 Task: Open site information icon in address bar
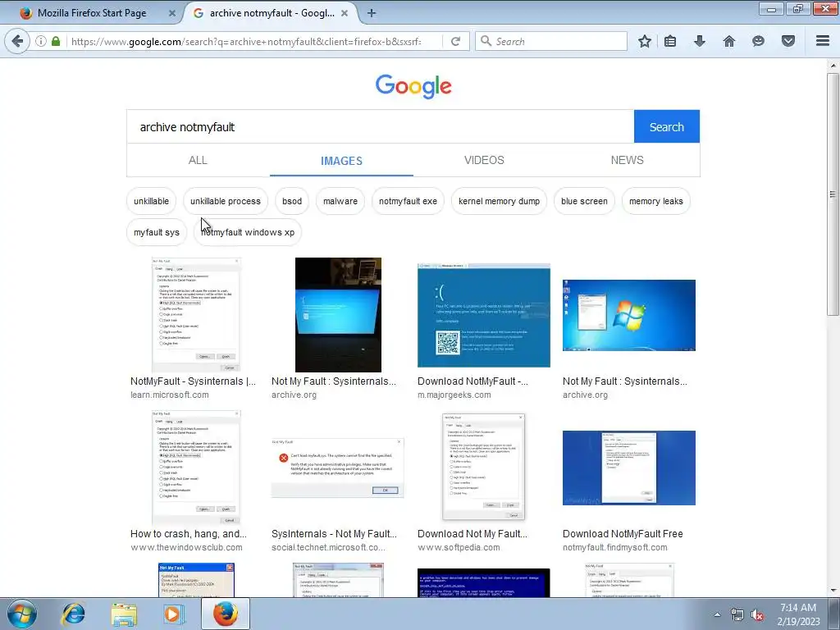[x=41, y=41]
